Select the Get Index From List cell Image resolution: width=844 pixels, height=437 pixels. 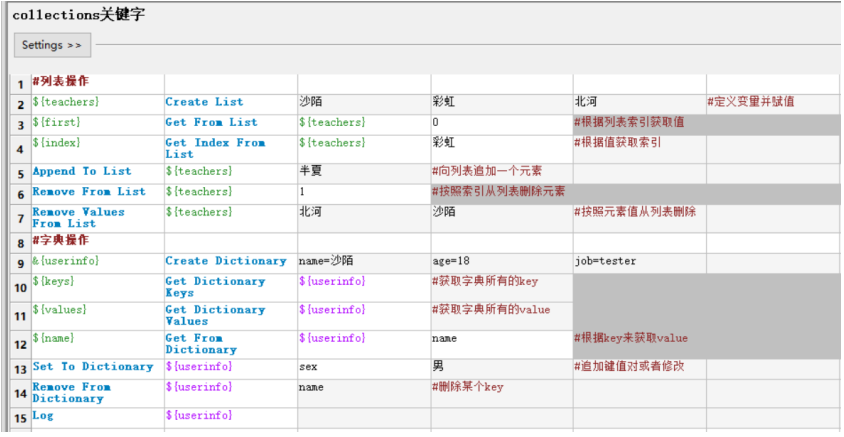(230, 149)
